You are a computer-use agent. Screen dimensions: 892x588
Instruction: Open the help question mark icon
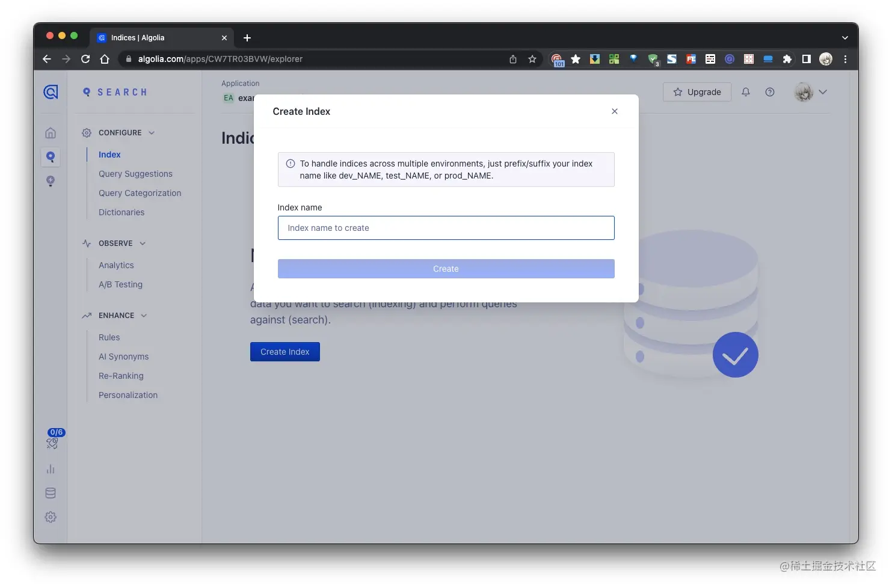coord(770,92)
